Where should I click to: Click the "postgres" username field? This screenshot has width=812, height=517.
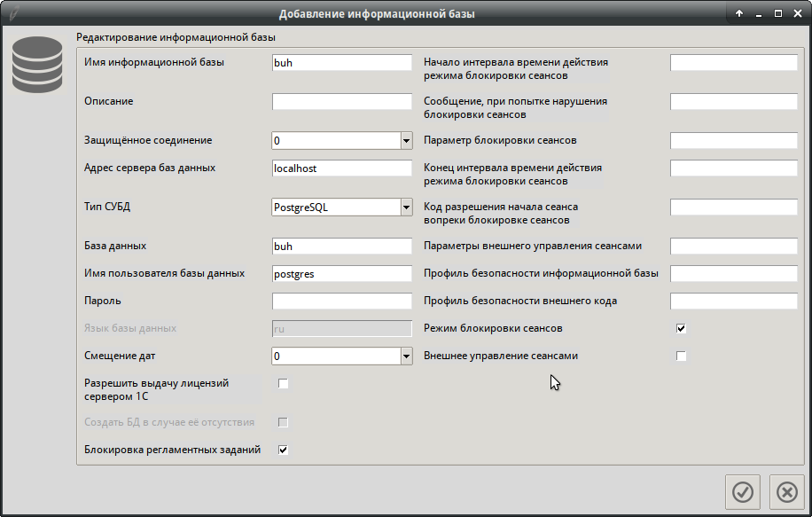[340, 273]
